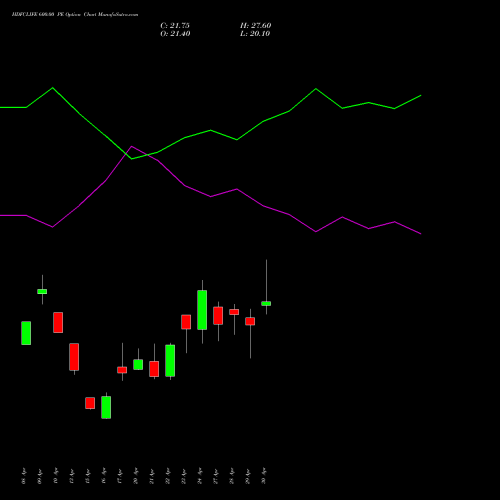Click the HDFCLIFE PE Option chart title
Screen dimensions: 500x500
pyautogui.click(x=75, y=15)
